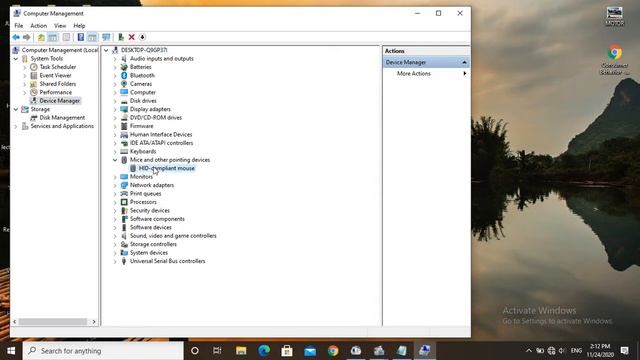Select Services and Applications node
The image size is (640, 360).
click(62, 126)
